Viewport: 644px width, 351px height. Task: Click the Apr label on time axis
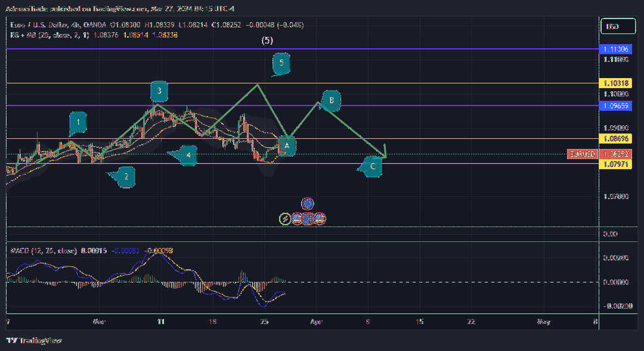pyautogui.click(x=316, y=322)
